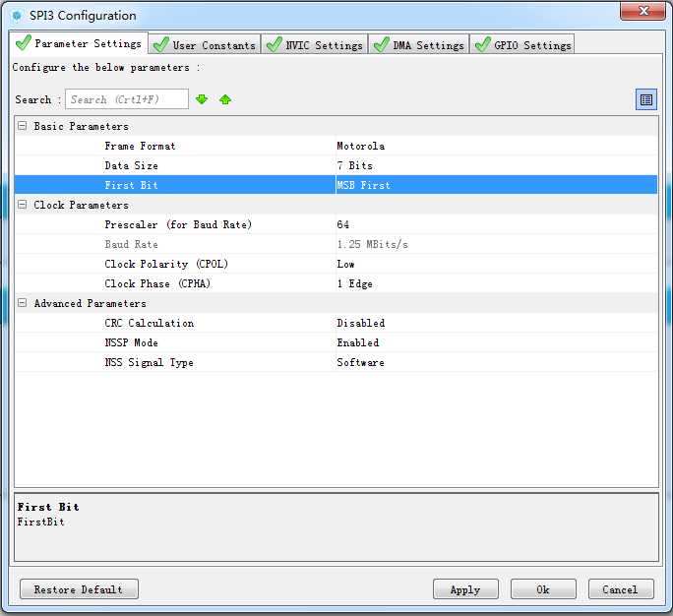Select the First Bit row label

[x=131, y=185]
